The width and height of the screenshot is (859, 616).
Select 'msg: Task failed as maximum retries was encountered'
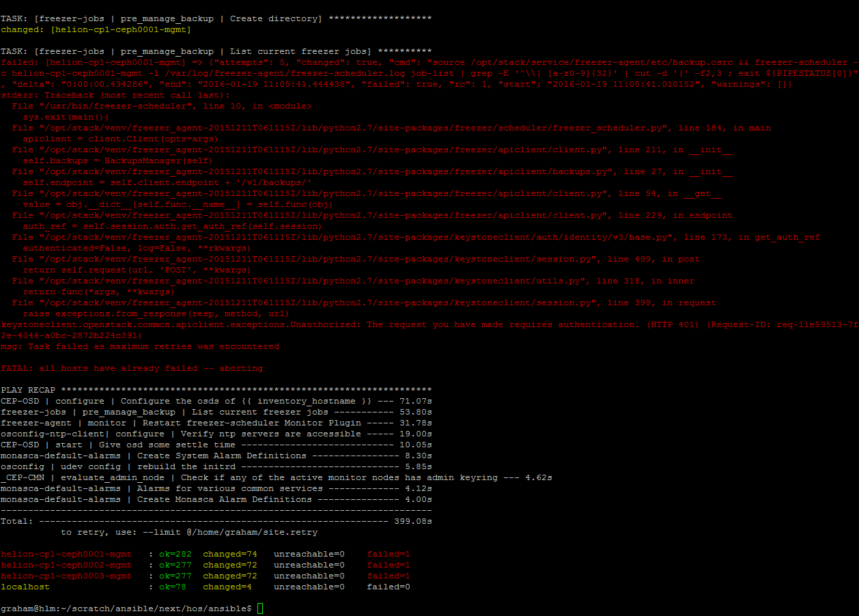pos(140,346)
